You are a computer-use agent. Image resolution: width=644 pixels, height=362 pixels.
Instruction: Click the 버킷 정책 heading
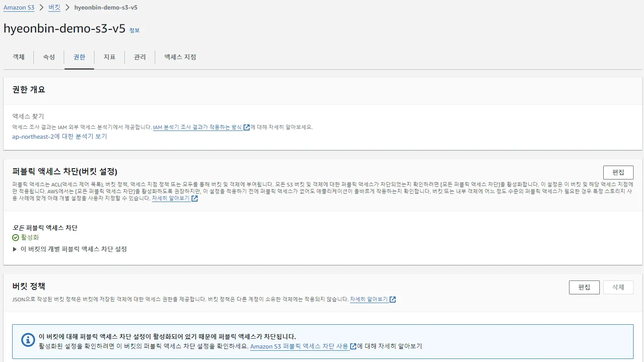tap(29, 287)
